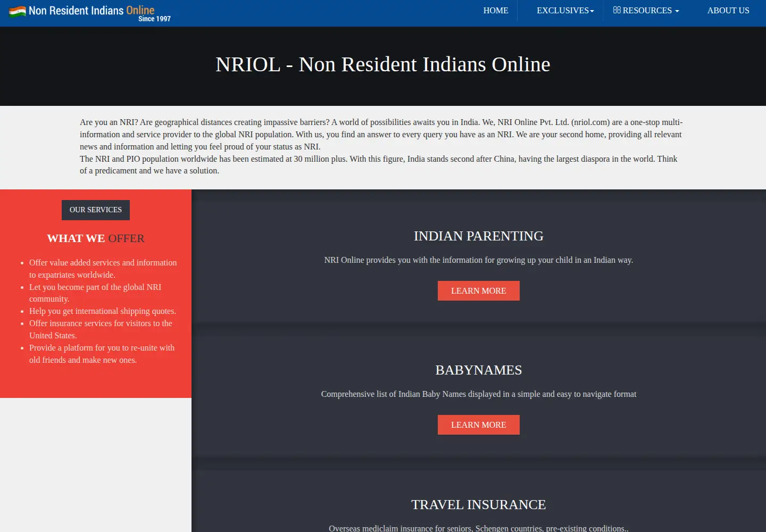Click the 'Are you an NRI?' intro paragraph
This screenshot has width=766, height=532.
point(381,135)
